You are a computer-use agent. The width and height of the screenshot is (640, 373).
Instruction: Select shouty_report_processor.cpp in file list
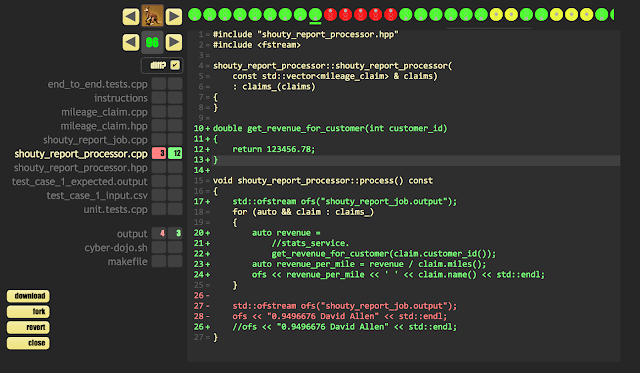[x=81, y=153]
